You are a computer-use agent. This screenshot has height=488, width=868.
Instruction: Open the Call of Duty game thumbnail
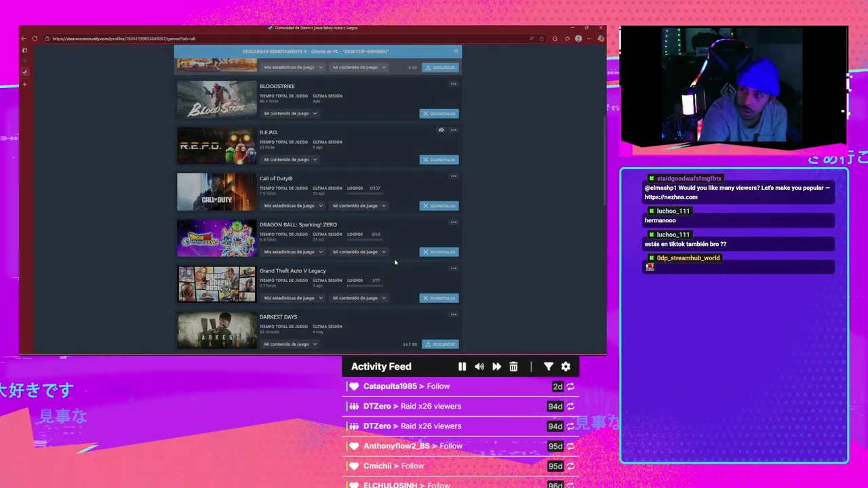[x=217, y=192]
